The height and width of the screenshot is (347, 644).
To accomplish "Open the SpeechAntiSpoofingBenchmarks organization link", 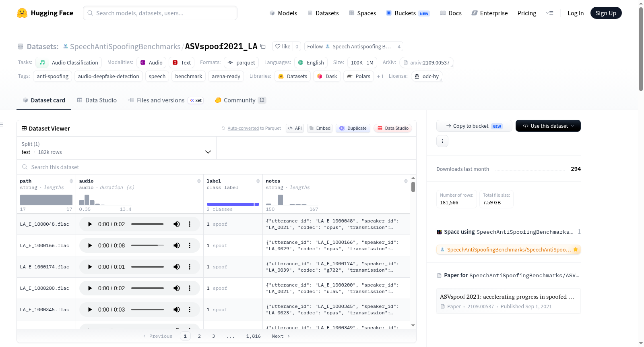I will 125,46.
